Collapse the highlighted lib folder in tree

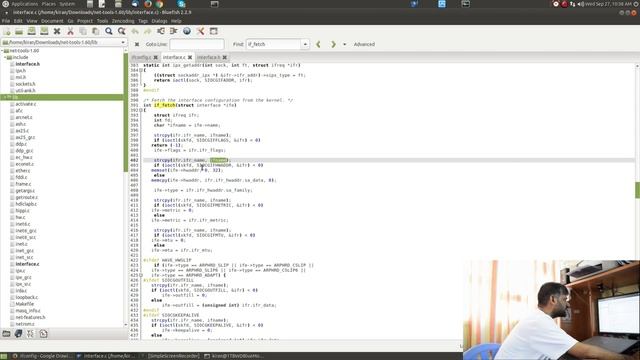point(5,97)
